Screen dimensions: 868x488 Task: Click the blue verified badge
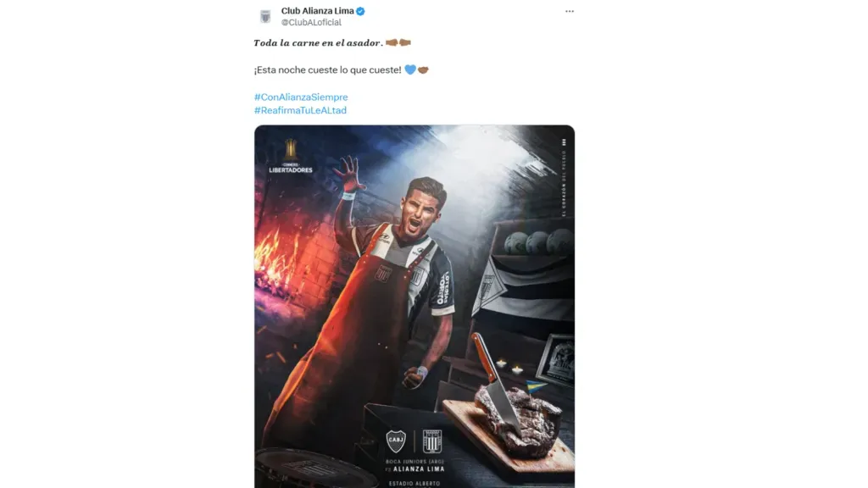click(x=360, y=11)
